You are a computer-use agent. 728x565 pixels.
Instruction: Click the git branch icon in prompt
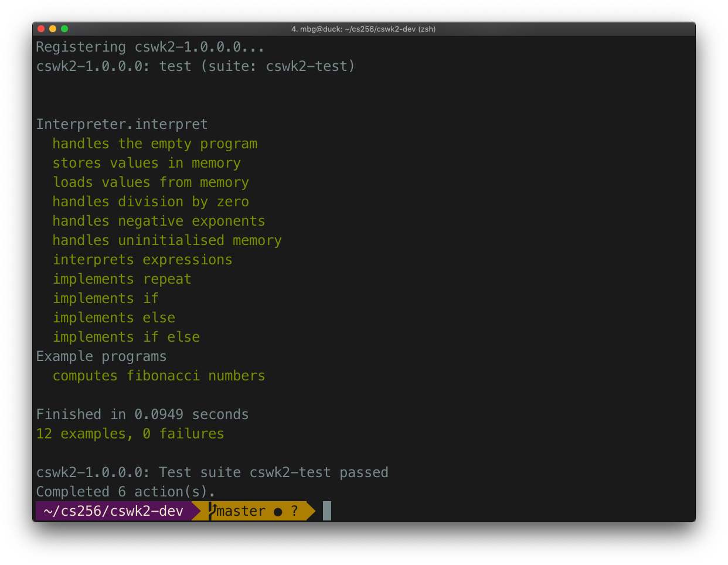[213, 510]
